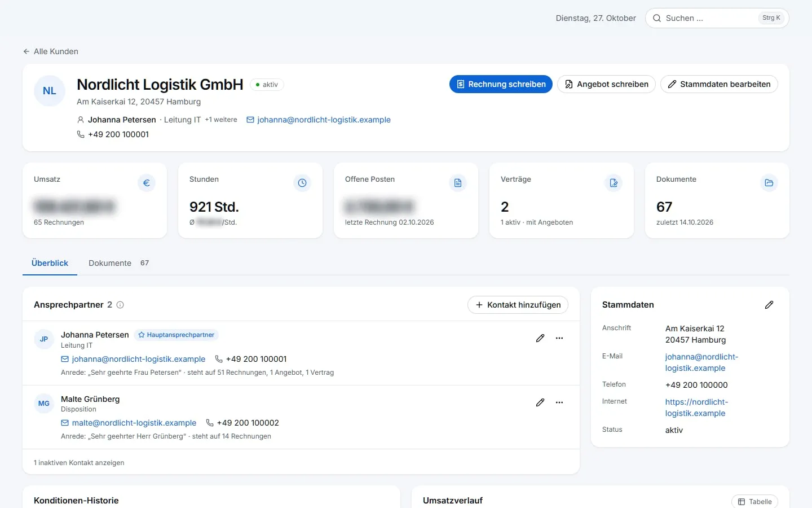The height and width of the screenshot is (508, 812).
Task: Click the aktiv status badge in header
Action: [267, 85]
